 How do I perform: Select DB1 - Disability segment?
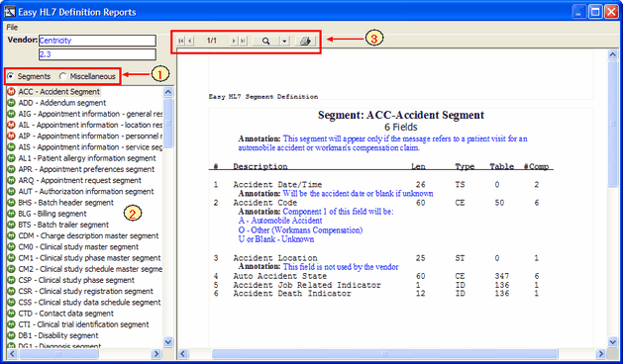[58, 336]
